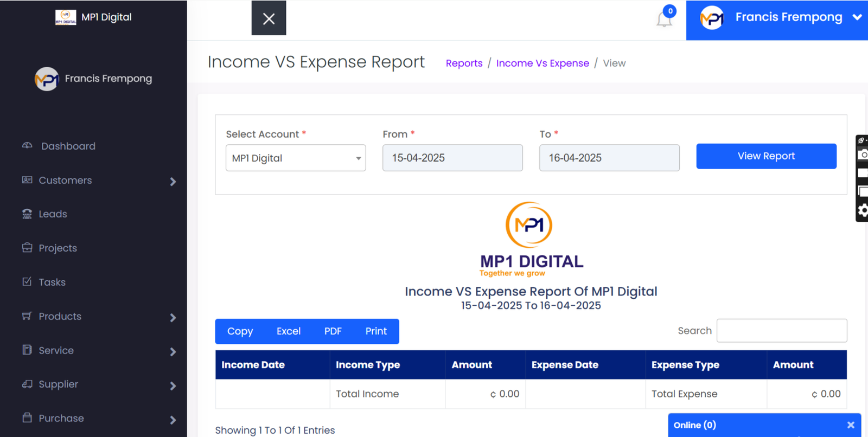Sort by Income Type column header
The width and height of the screenshot is (868, 437).
tap(387, 365)
